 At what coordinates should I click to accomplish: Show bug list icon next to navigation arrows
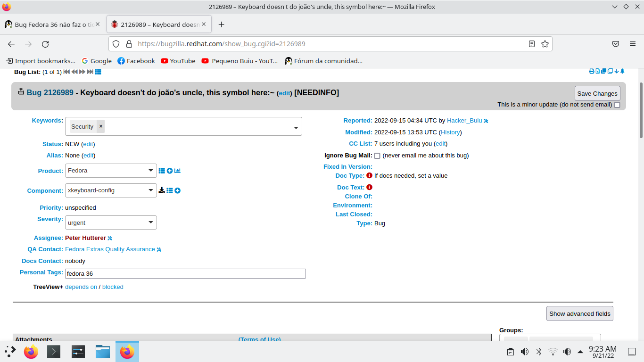[x=98, y=72]
